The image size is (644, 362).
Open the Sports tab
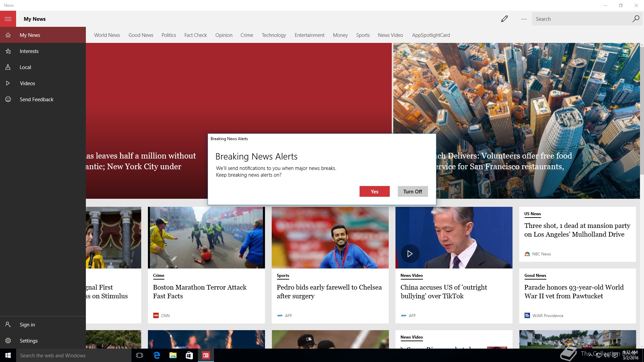[x=363, y=35]
